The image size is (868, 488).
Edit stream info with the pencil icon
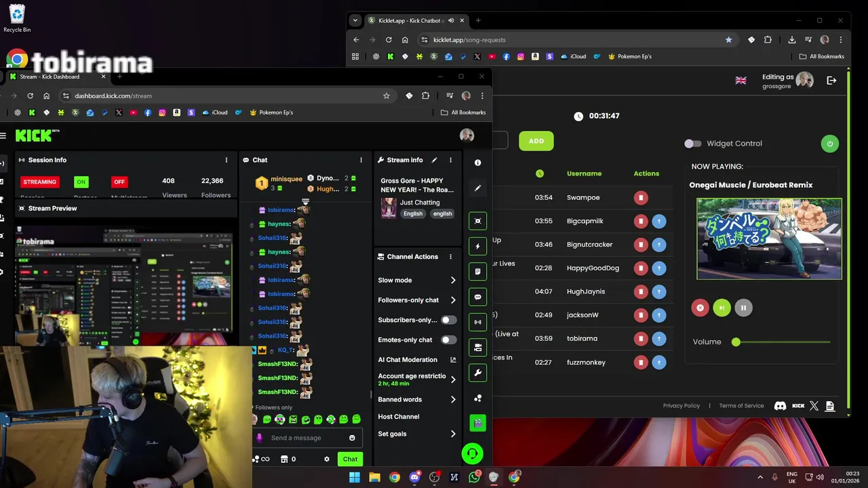(x=434, y=160)
